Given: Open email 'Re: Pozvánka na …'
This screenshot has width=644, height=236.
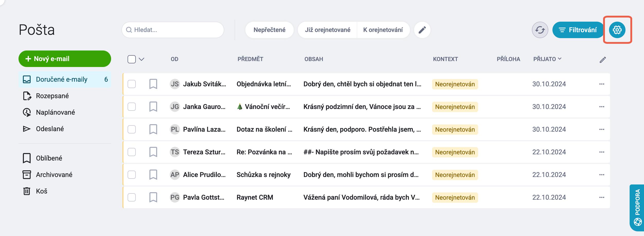Looking at the screenshot, I should (264, 152).
